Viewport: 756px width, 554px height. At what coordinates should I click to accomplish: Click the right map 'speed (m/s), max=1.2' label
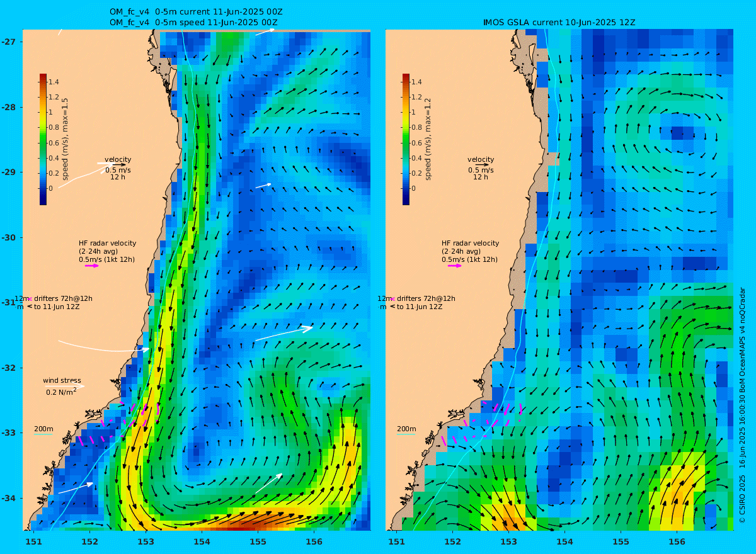[428, 140]
